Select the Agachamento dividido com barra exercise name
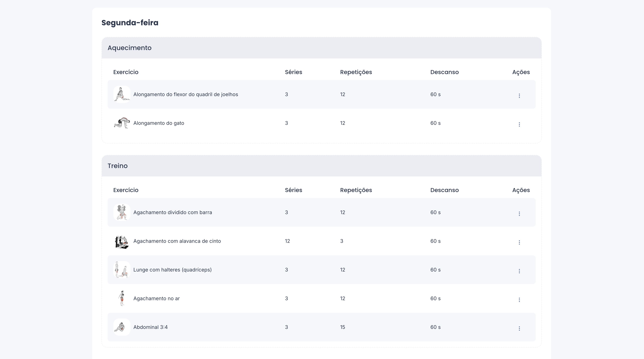 (173, 212)
